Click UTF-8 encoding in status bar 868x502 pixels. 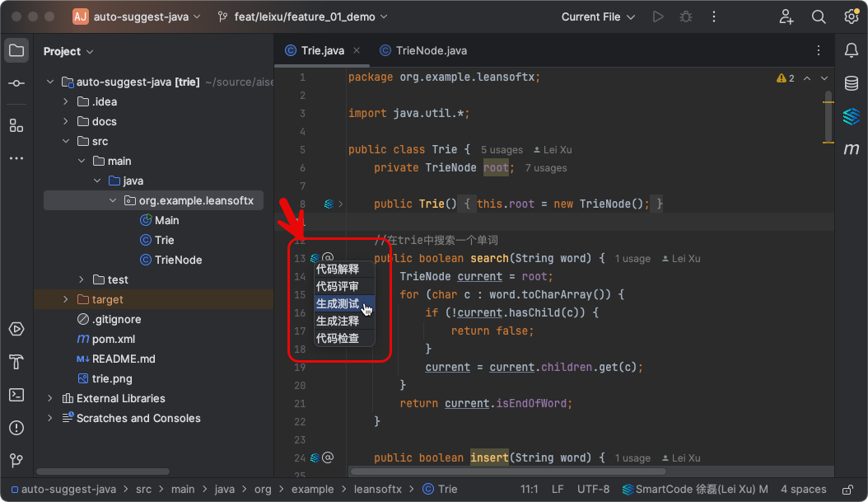(594, 490)
